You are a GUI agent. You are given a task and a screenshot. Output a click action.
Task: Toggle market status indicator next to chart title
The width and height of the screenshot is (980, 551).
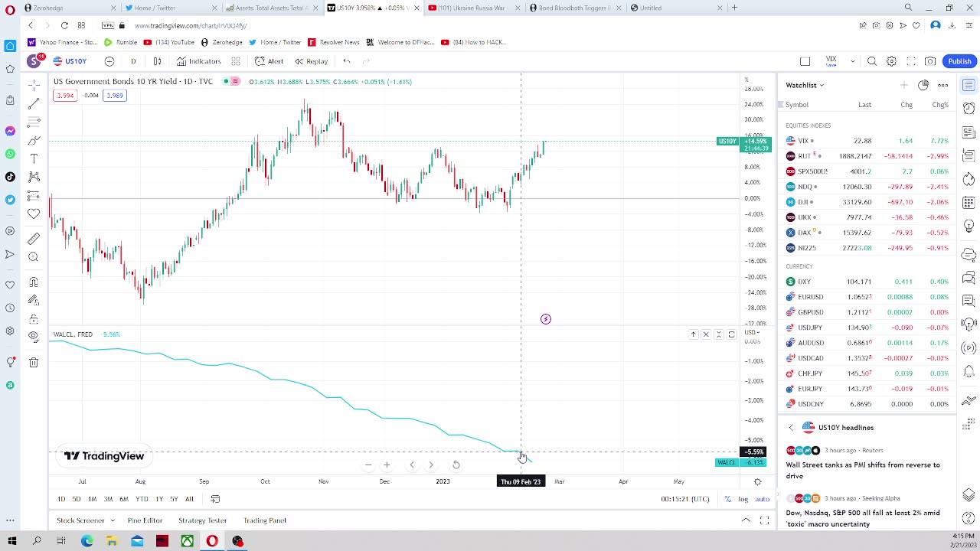click(226, 82)
